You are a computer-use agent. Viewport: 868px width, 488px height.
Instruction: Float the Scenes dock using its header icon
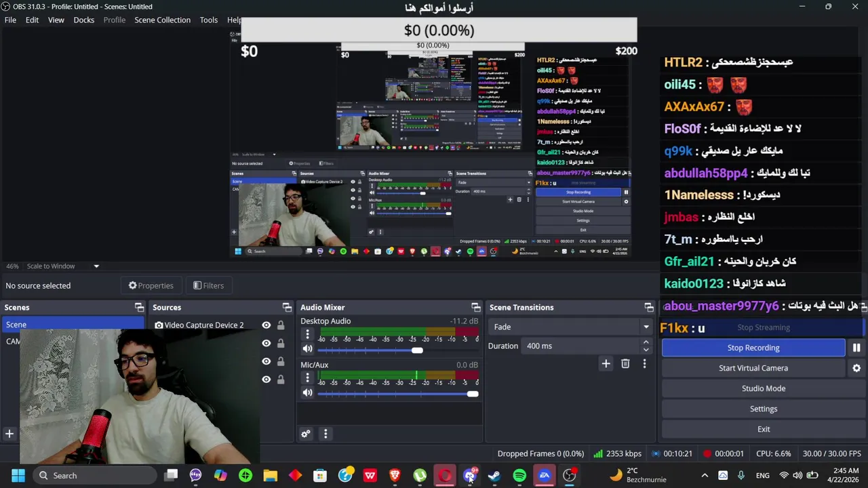tap(139, 308)
